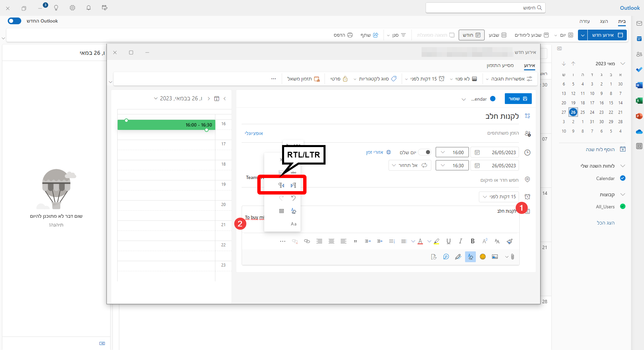Image resolution: width=644 pixels, height=350 pixels.
Task: Open the show as (לא פנוי) dropdown
Action: (x=463, y=79)
